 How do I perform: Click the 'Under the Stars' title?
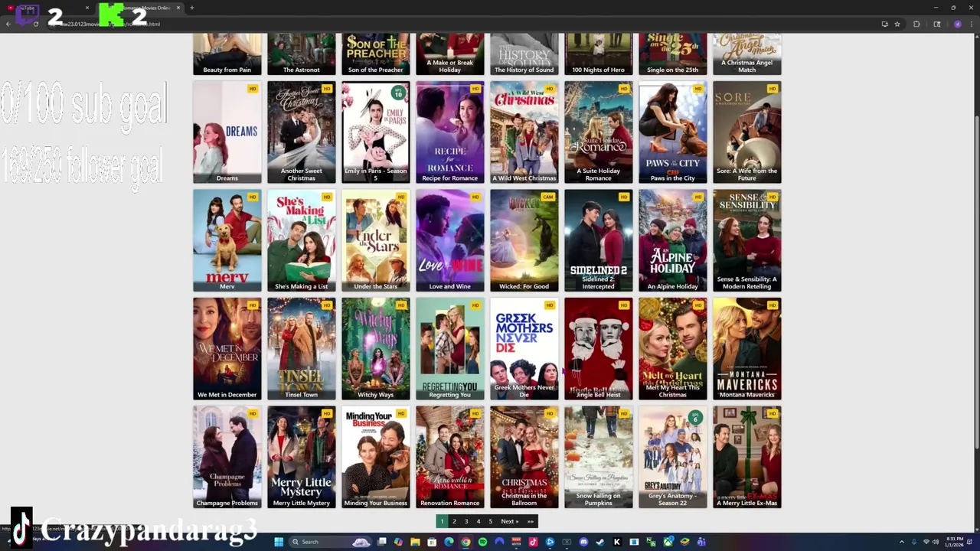[375, 286]
